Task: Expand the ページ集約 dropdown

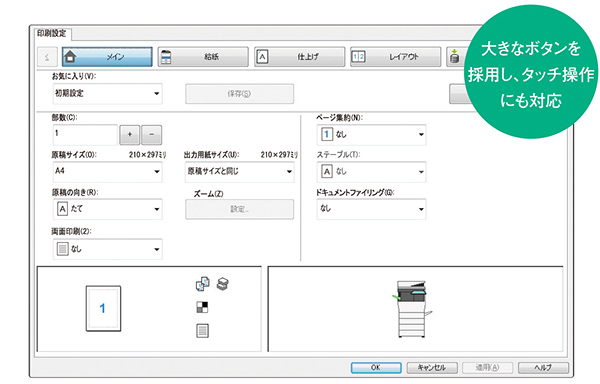Action: tap(372, 135)
